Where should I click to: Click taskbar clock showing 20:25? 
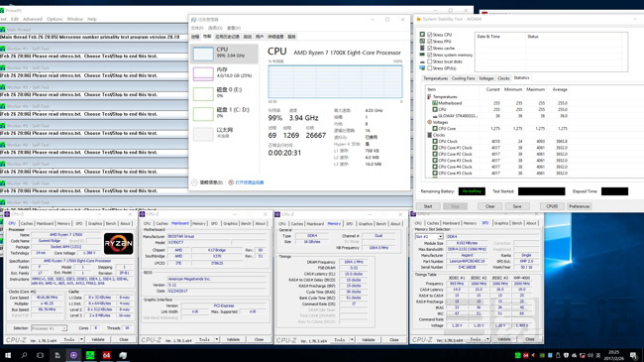[x=613, y=355]
